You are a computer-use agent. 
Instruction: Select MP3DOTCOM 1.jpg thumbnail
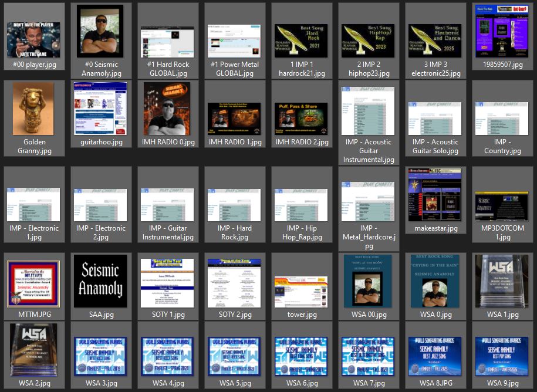click(502, 207)
